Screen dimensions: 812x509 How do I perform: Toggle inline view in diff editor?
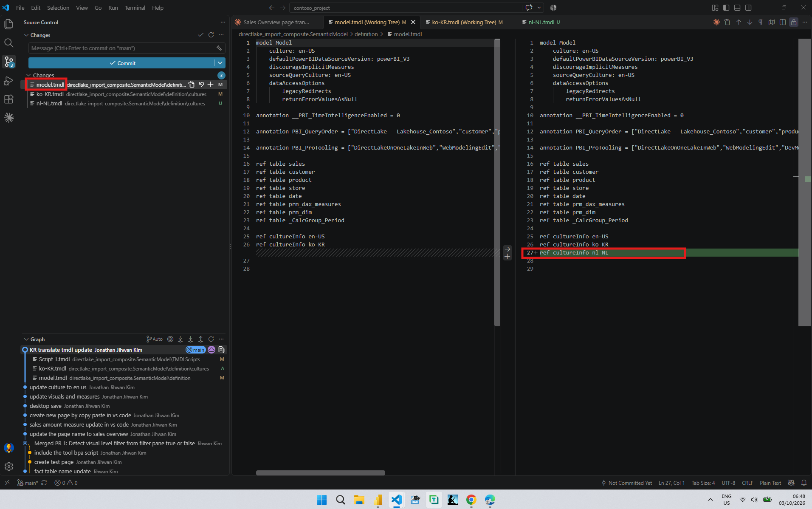(783, 22)
